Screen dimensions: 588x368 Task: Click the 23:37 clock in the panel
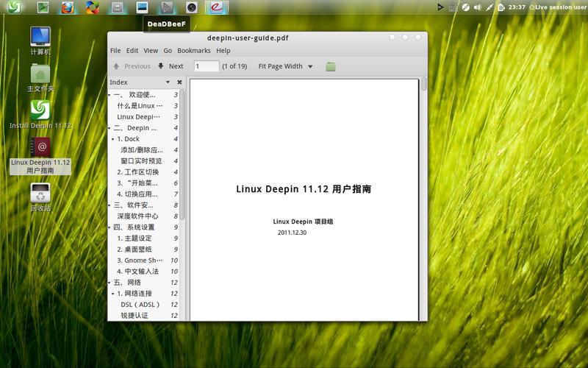[517, 7]
